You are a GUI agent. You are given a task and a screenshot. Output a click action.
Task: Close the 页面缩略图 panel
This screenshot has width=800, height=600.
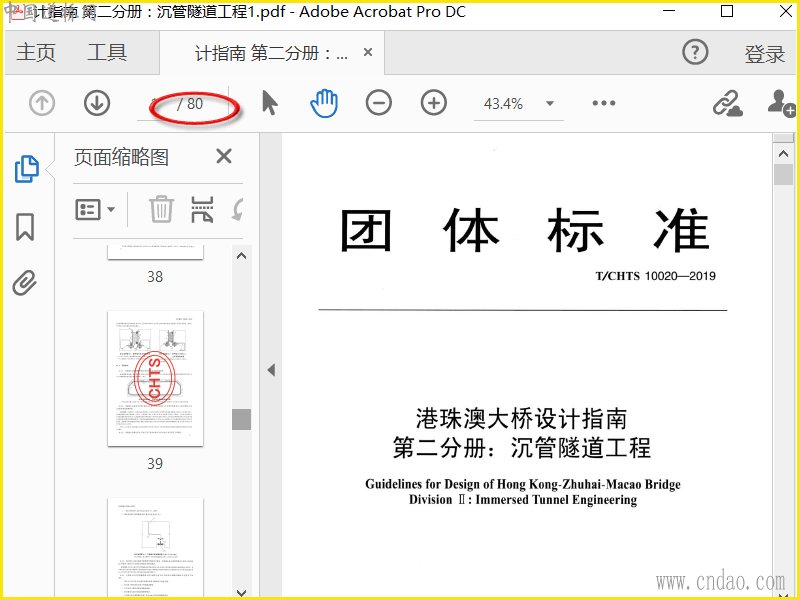224,156
